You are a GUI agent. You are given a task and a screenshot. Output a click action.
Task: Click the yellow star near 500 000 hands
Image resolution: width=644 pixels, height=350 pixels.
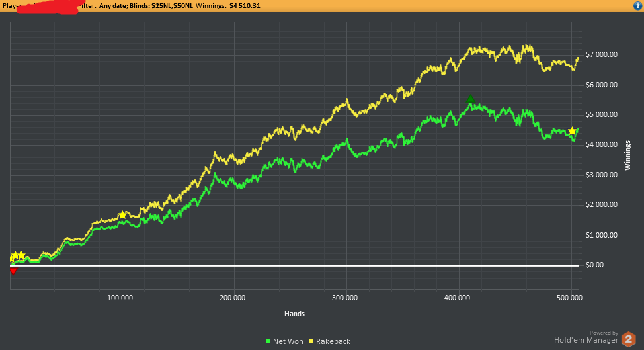point(572,131)
